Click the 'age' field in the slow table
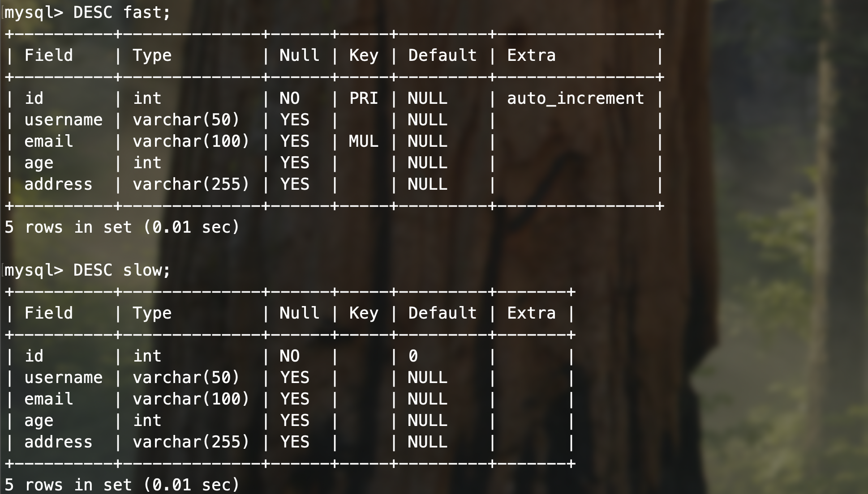 click(39, 421)
